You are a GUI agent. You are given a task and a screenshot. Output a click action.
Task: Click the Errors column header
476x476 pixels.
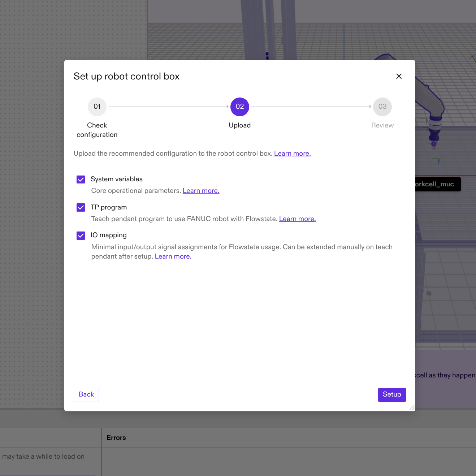[x=116, y=437]
